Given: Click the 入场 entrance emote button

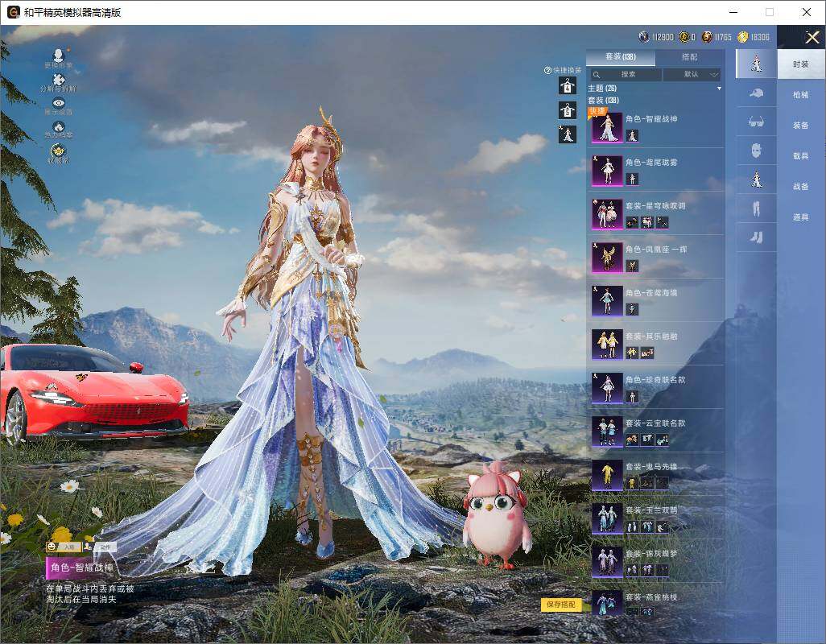Looking at the screenshot, I should 64,547.
